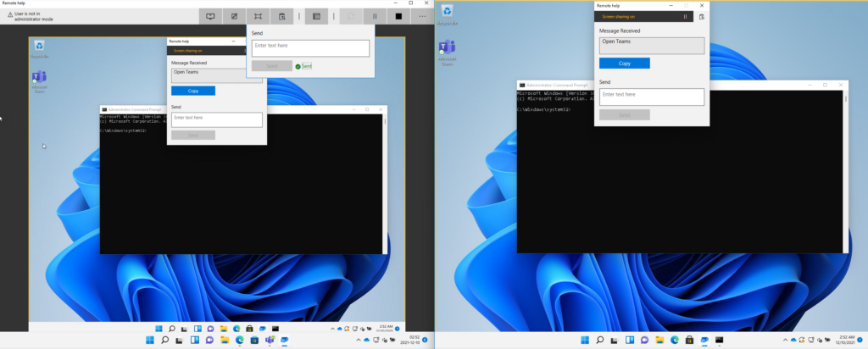This screenshot has width=868, height=349.
Task: Click Task View on helper's bottom taskbar
Action: coord(180,340)
